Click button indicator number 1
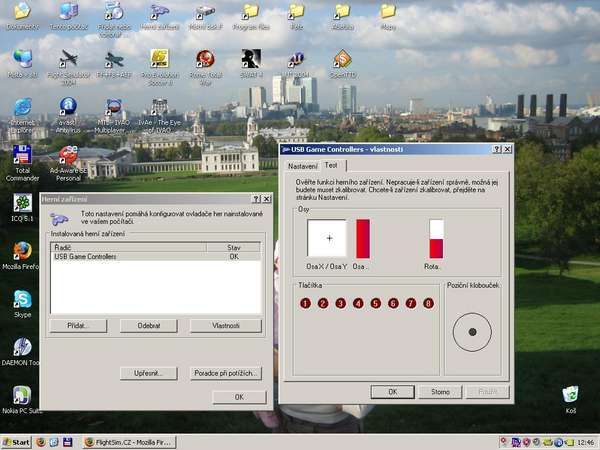This screenshot has height=450, width=600. pos(305,303)
